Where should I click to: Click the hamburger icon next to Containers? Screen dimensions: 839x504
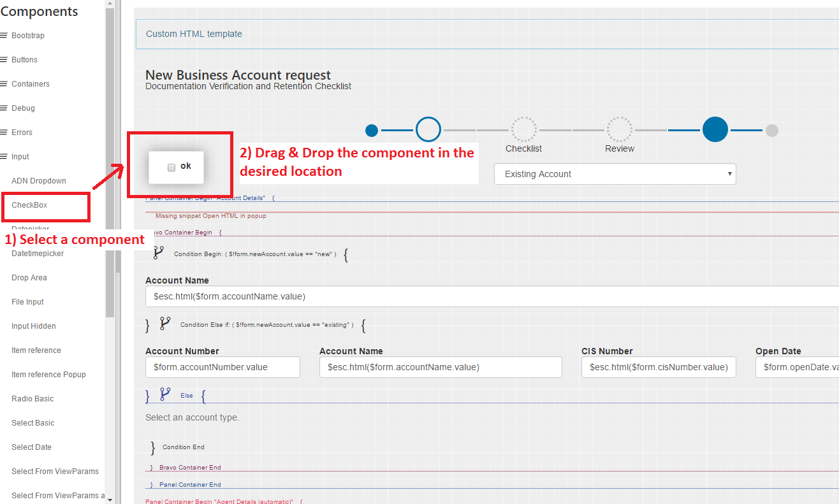(x=4, y=84)
